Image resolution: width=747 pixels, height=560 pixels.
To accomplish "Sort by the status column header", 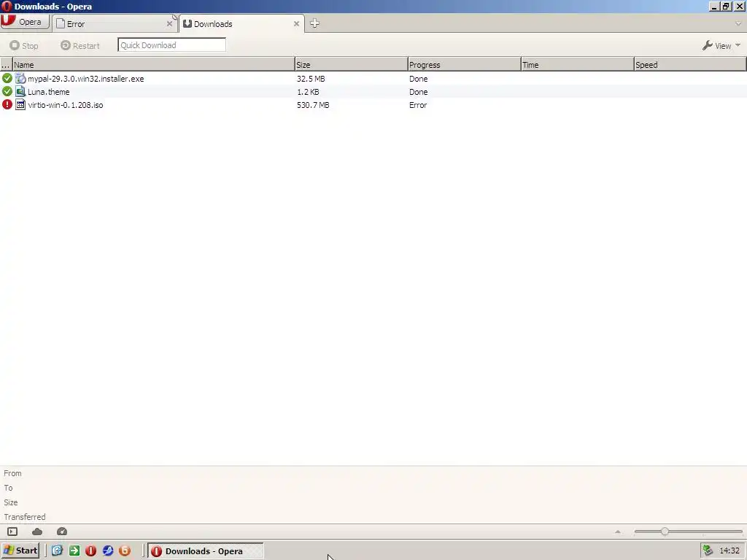I will tap(6, 65).
